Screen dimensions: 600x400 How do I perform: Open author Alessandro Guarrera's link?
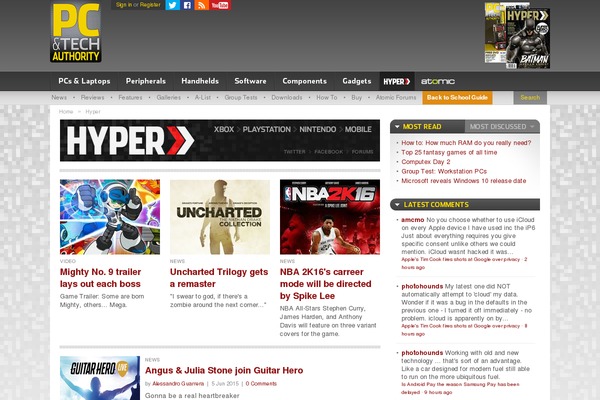[178, 384]
